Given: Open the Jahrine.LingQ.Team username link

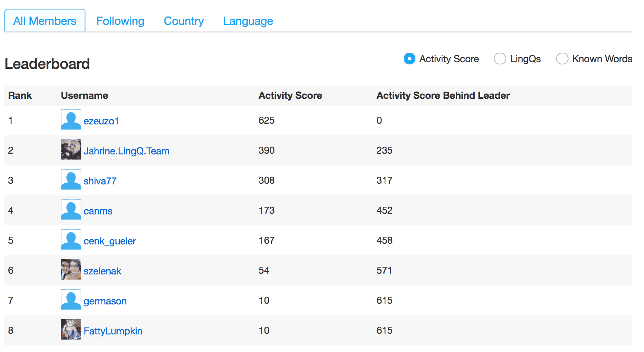Looking at the screenshot, I should coord(126,151).
